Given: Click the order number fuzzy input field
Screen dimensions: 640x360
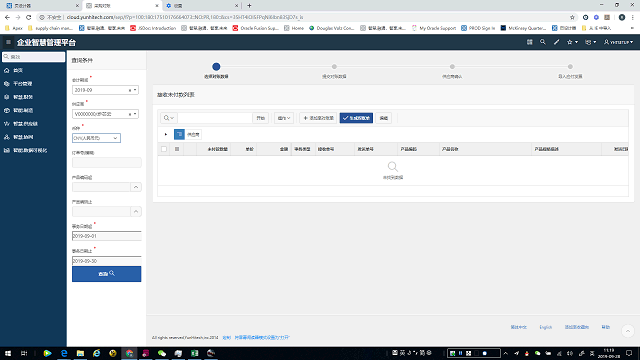Looking at the screenshot, I should pyautogui.click(x=107, y=162).
